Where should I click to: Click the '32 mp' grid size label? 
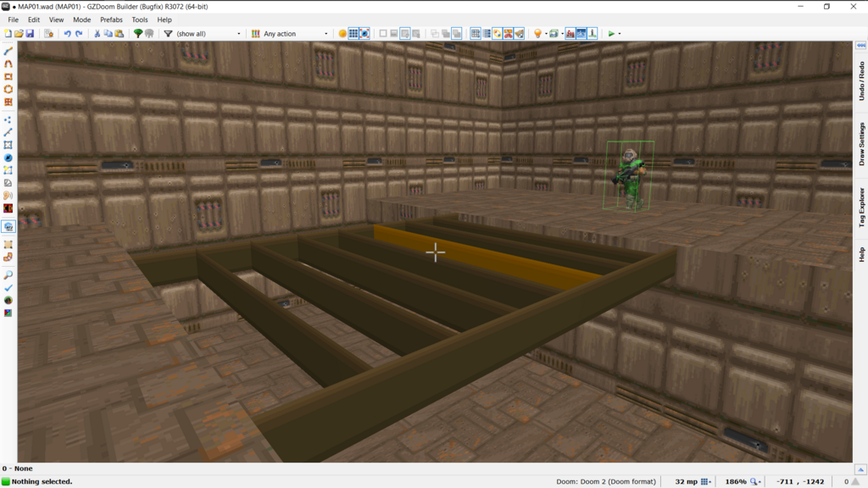pyautogui.click(x=686, y=481)
